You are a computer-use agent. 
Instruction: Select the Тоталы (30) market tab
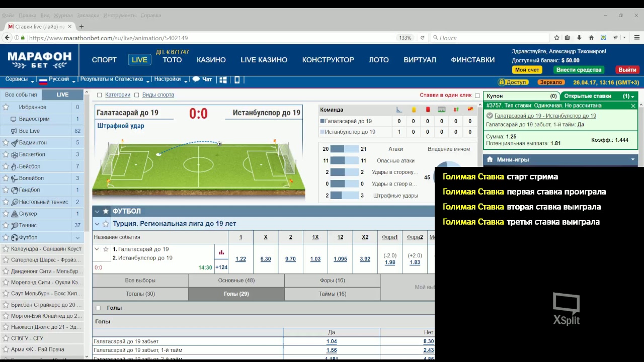tap(140, 294)
